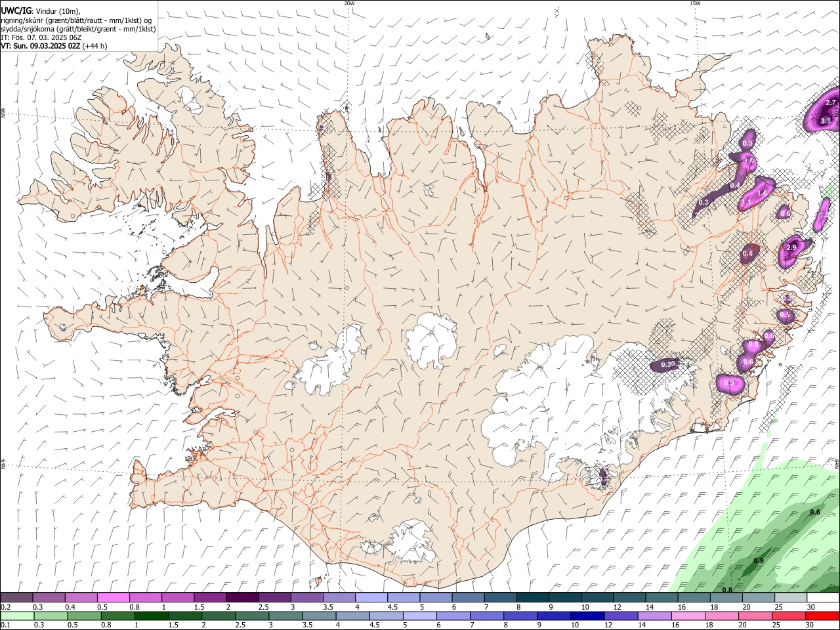This screenshot has width=840, height=630.
Task: Click the hot pink 20 swatch in lower legend
Action: (755, 616)
